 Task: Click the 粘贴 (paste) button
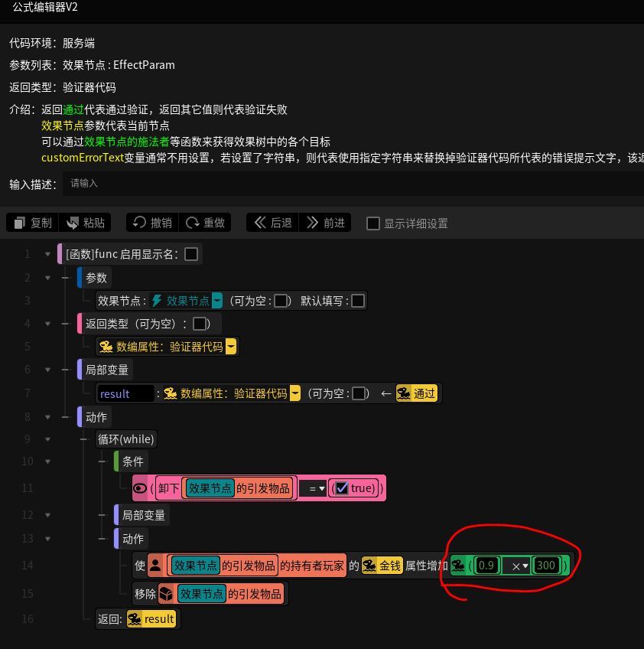[85, 223]
